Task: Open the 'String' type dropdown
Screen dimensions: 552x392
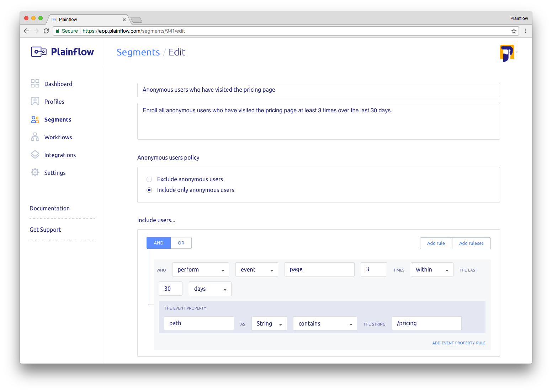Action: pyautogui.click(x=269, y=323)
